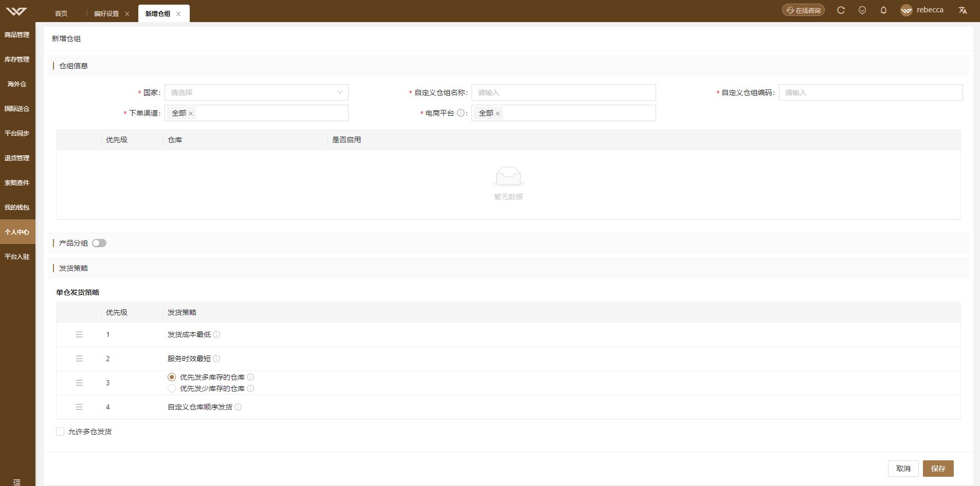
Task: Open 库存管理 in sidebar
Action: pos(17,60)
